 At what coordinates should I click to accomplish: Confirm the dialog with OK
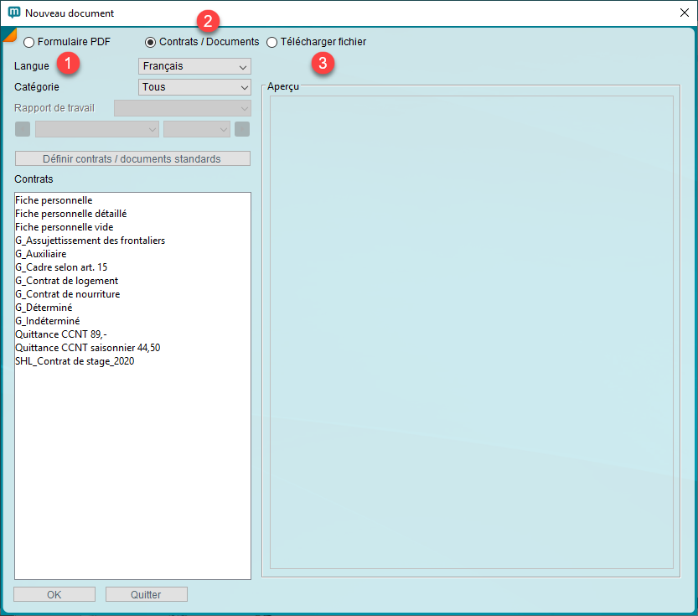pos(54,593)
